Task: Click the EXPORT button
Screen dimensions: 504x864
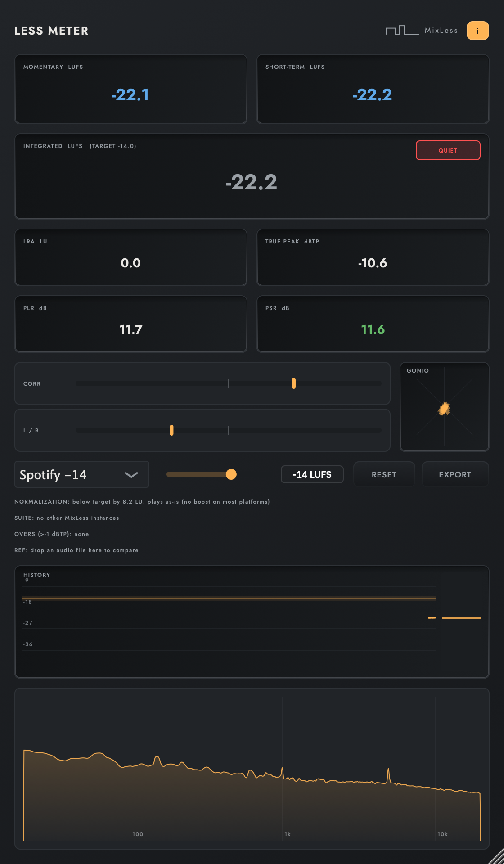Action: tap(455, 474)
